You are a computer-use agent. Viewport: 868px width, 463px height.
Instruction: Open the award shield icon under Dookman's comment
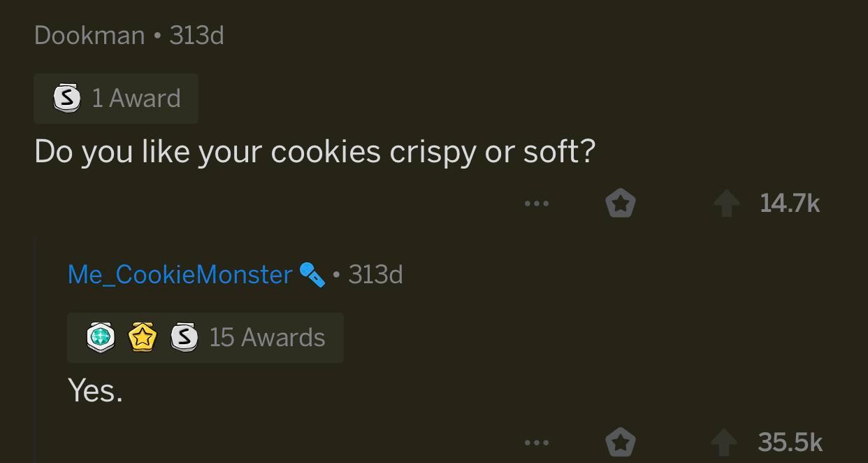coord(620,203)
